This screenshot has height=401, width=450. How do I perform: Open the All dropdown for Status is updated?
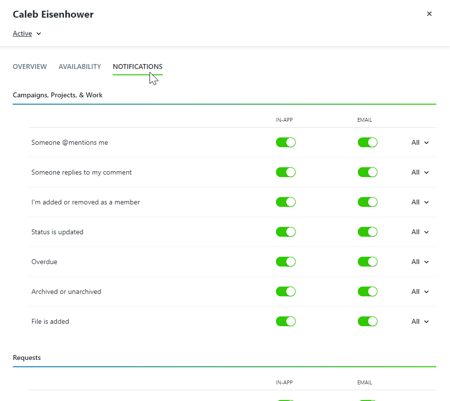pos(420,232)
